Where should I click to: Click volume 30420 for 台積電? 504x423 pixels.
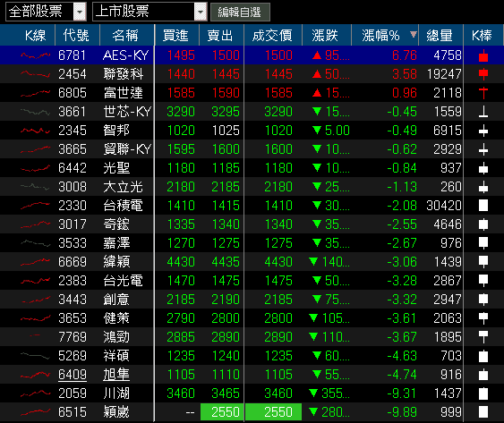coord(444,206)
